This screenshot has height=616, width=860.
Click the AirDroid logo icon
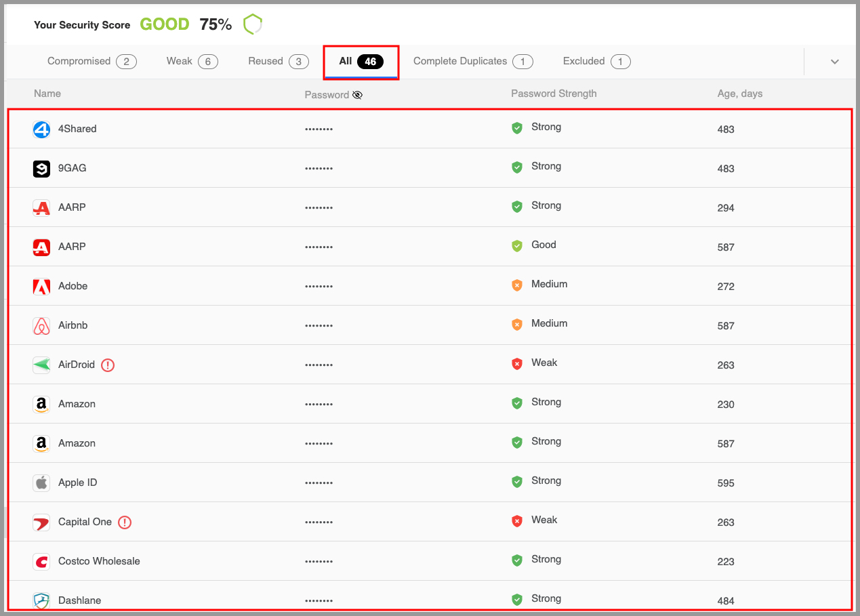pyautogui.click(x=41, y=365)
